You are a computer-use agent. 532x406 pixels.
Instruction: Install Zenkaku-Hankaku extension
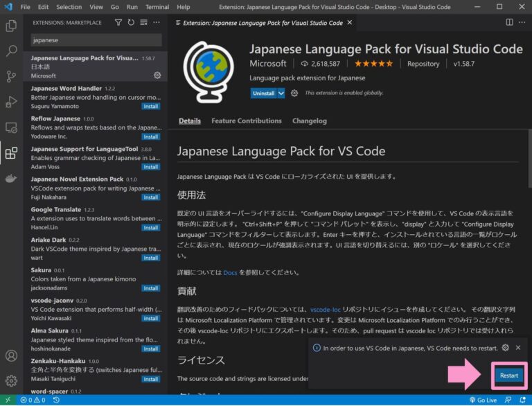click(x=150, y=379)
